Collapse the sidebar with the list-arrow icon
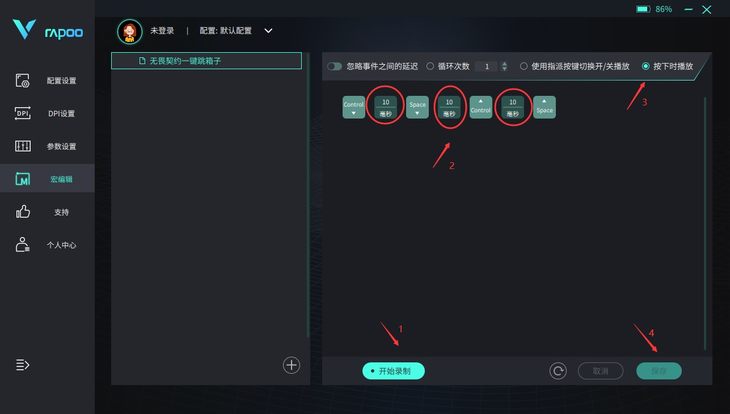730x414 pixels. 22,365
